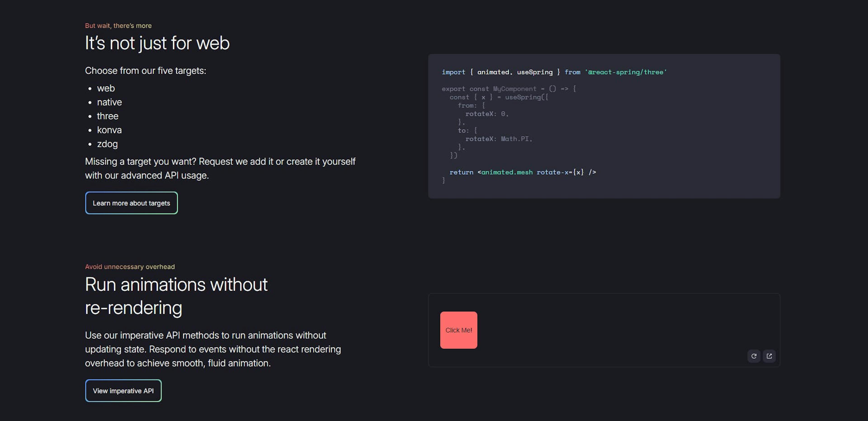Click the 'Choose from our five targets' text

coord(146,71)
